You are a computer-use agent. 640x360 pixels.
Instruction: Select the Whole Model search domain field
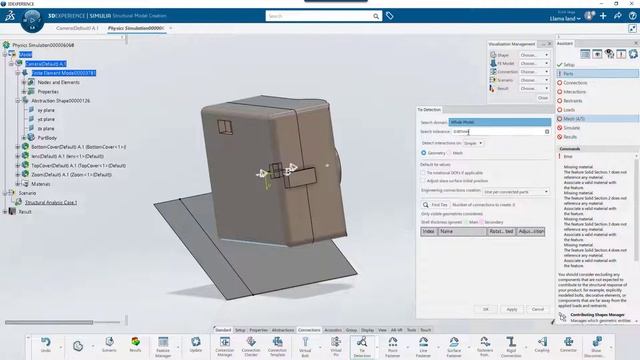click(500, 122)
